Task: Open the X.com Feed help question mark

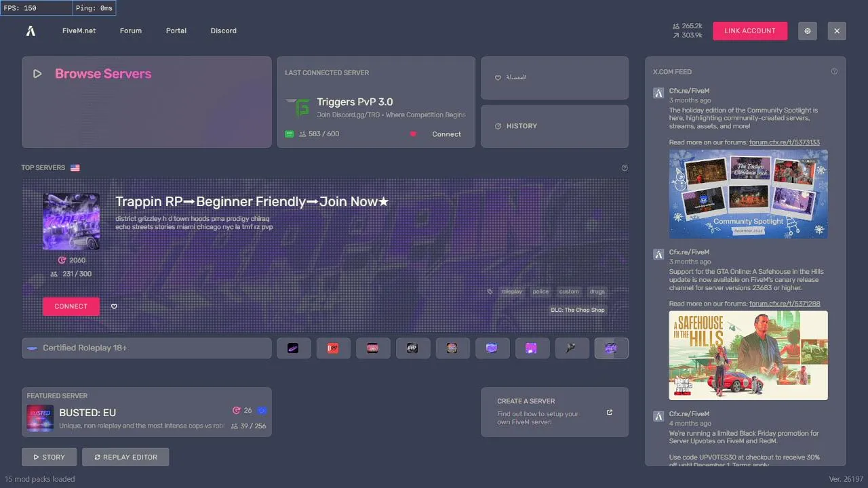Action: (834, 71)
